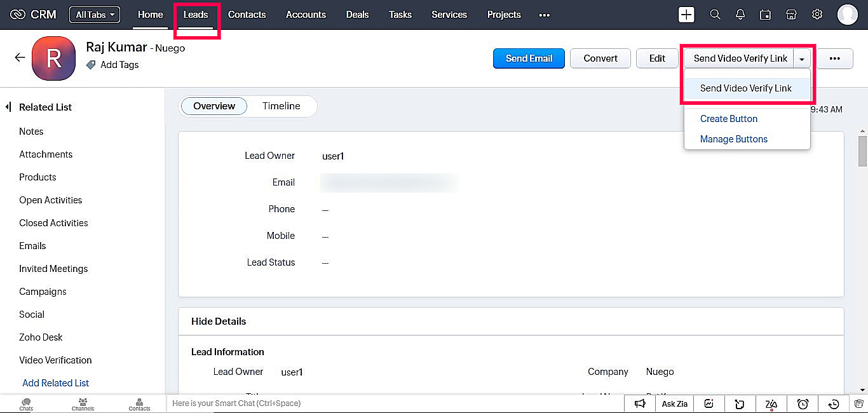Open search with magnifier icon
The width and height of the screenshot is (868, 413).
coord(715,15)
